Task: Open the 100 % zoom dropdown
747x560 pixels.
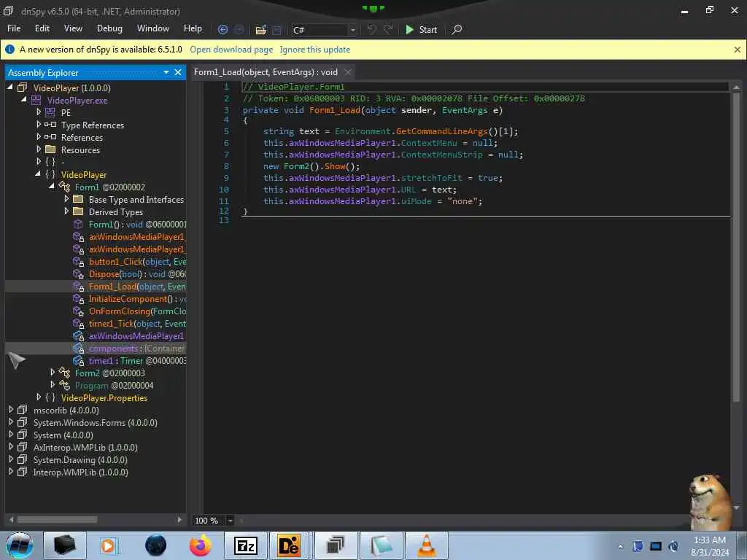Action: point(230,521)
